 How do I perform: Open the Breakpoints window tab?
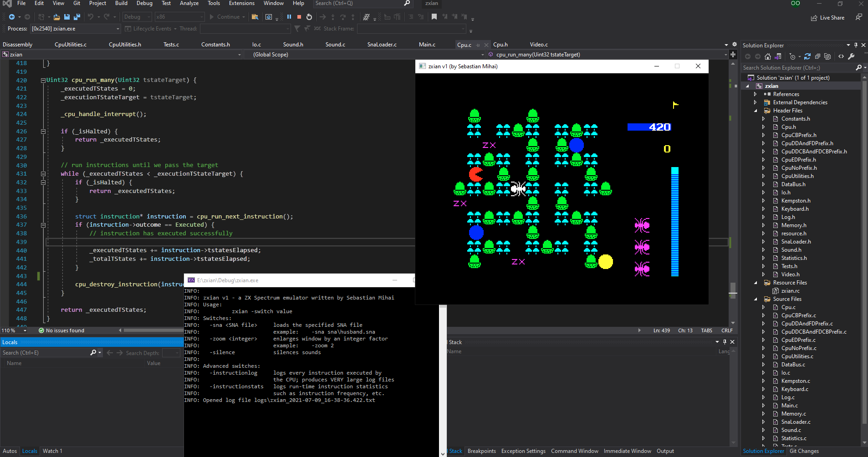pos(481,451)
